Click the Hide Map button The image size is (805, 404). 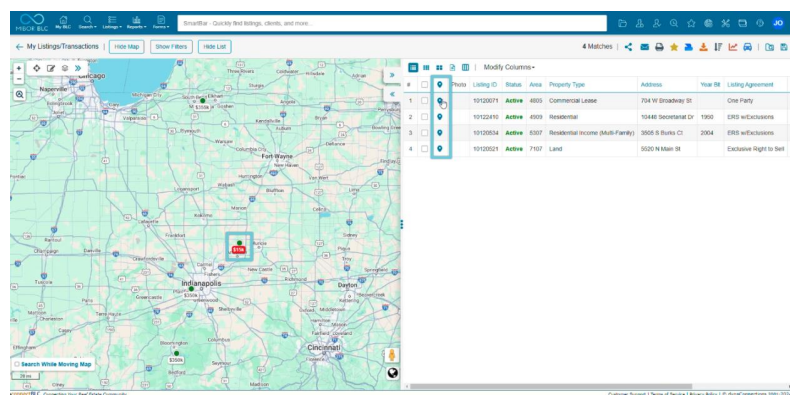127,47
